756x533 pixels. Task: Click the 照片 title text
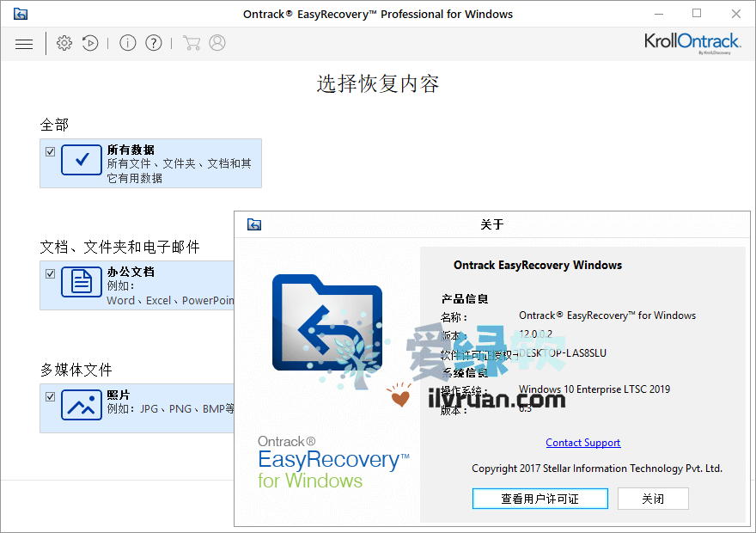tap(119, 395)
